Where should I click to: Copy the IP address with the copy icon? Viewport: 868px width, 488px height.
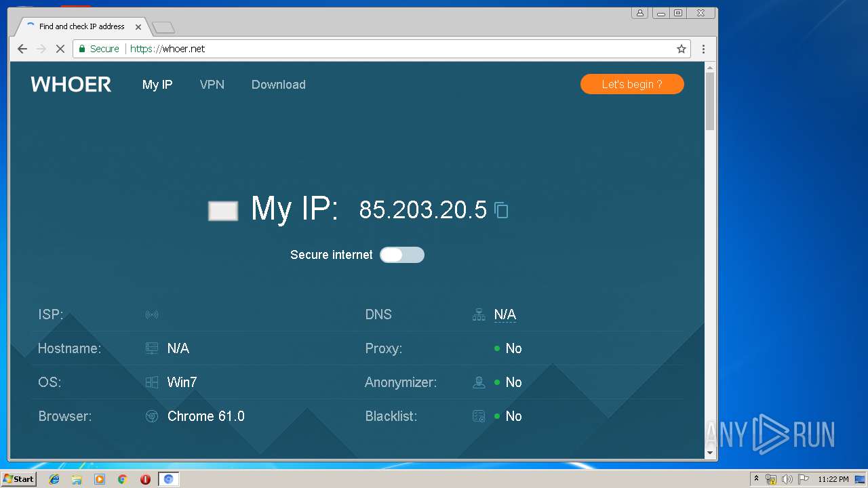(501, 210)
